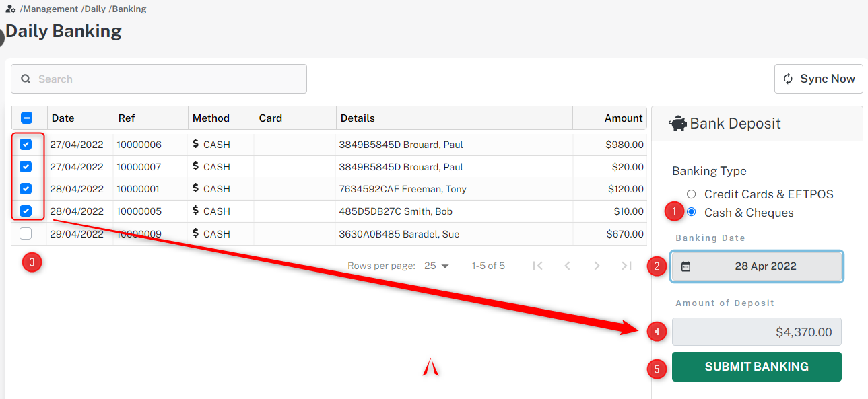Uncheck the Freeman, Tony row checkbox
868x399 pixels.
coord(26,188)
